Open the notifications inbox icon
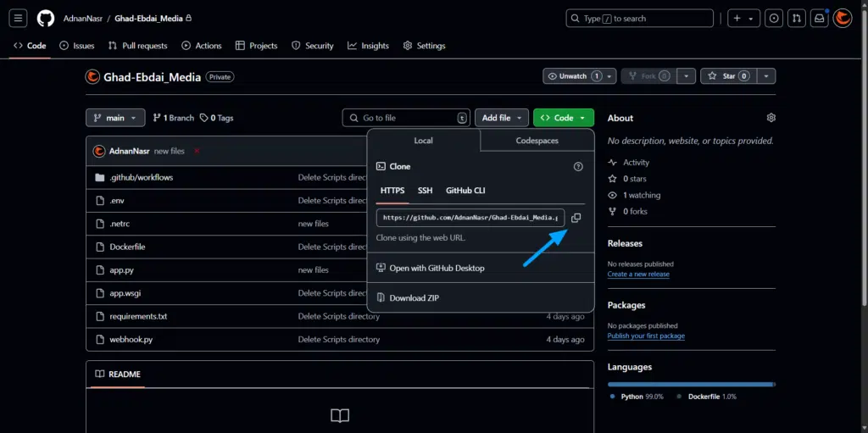This screenshot has height=433, width=868. click(x=820, y=19)
